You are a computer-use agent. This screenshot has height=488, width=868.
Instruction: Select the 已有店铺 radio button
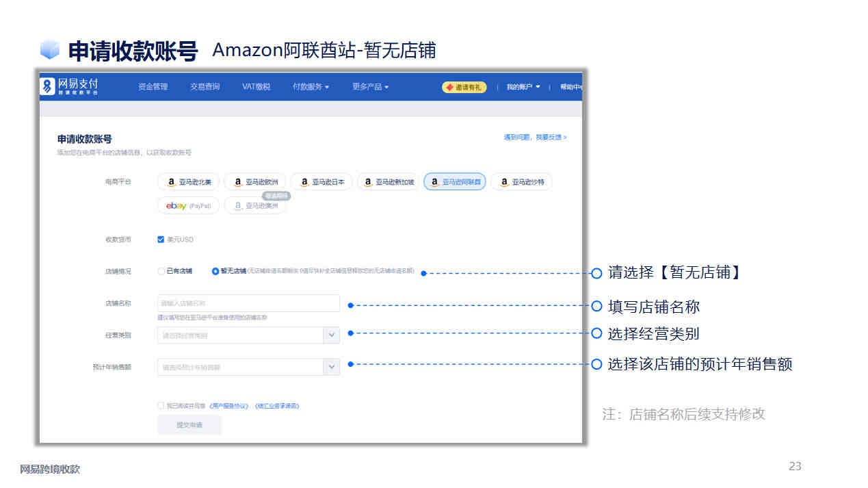tap(161, 271)
